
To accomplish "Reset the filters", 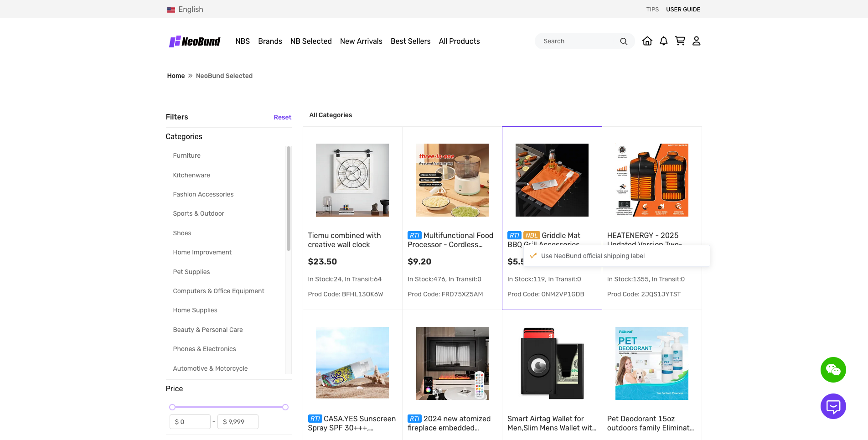I will (282, 117).
